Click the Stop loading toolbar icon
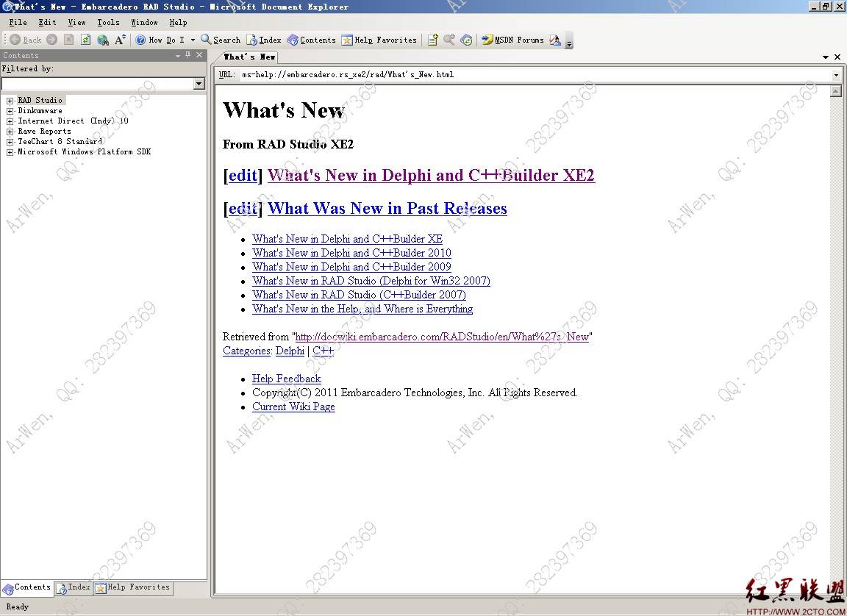This screenshot has height=616, width=847. 68,40
